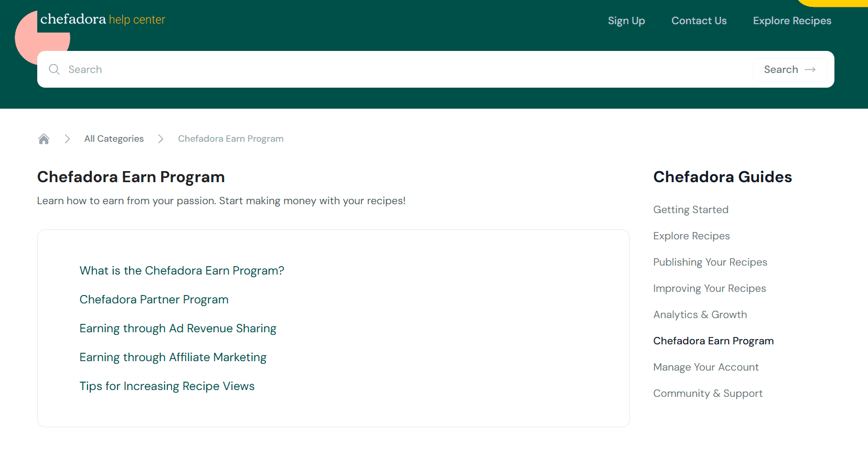Open the Sign Up page
This screenshot has width=868, height=453.
[x=626, y=21]
